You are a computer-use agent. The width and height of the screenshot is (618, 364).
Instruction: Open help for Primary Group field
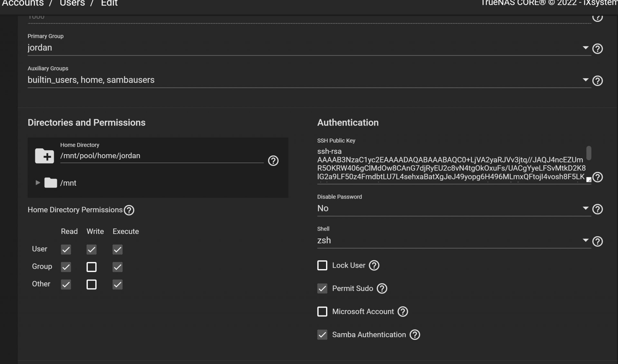[597, 49]
